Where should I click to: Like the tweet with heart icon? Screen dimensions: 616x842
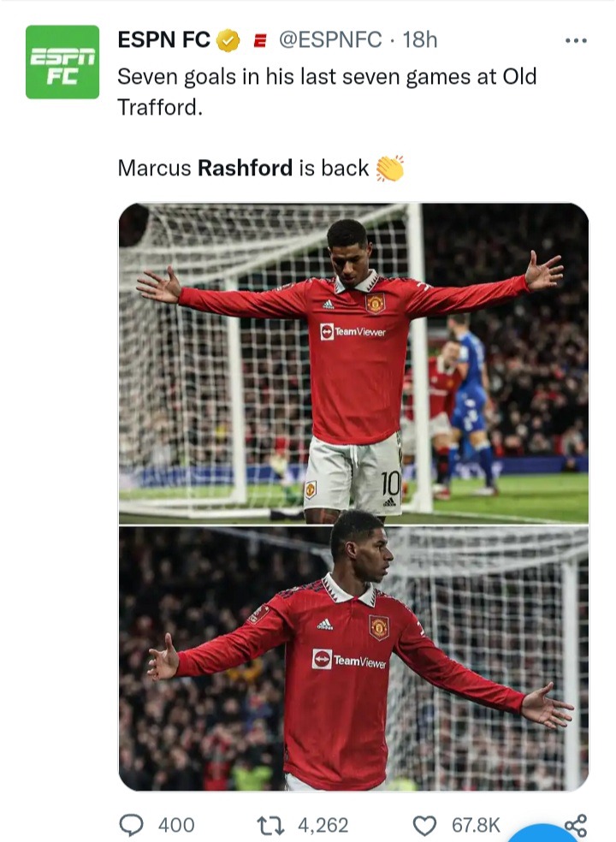(424, 826)
